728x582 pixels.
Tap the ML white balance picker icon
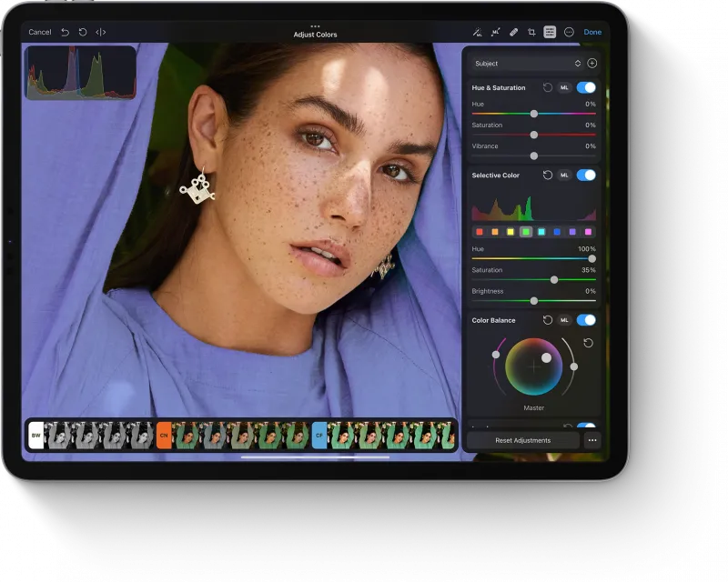[x=495, y=32]
